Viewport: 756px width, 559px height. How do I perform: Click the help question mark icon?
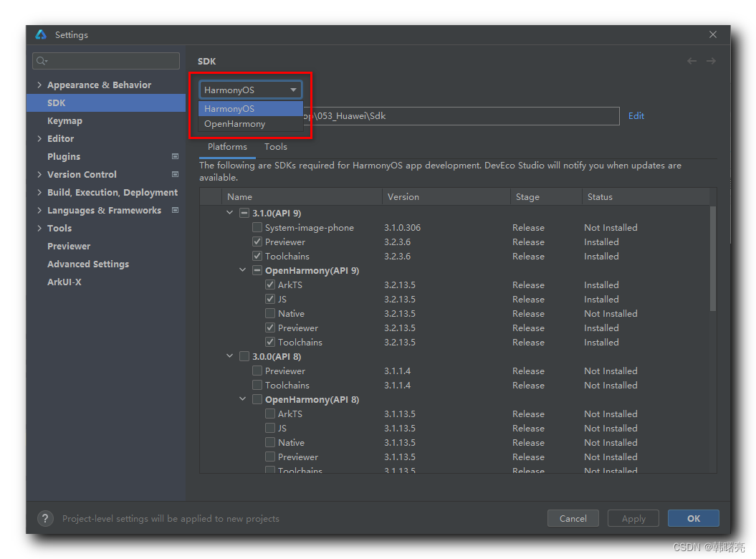pyautogui.click(x=44, y=518)
